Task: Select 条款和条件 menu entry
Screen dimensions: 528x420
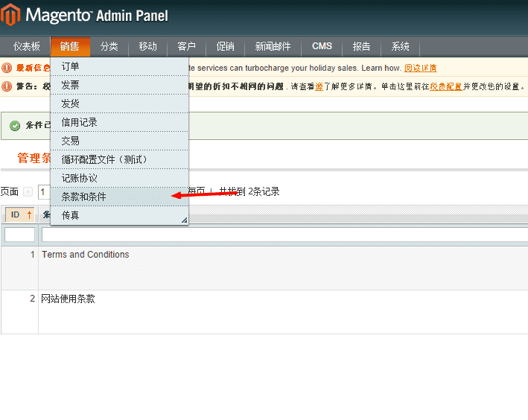Action: coord(120,197)
